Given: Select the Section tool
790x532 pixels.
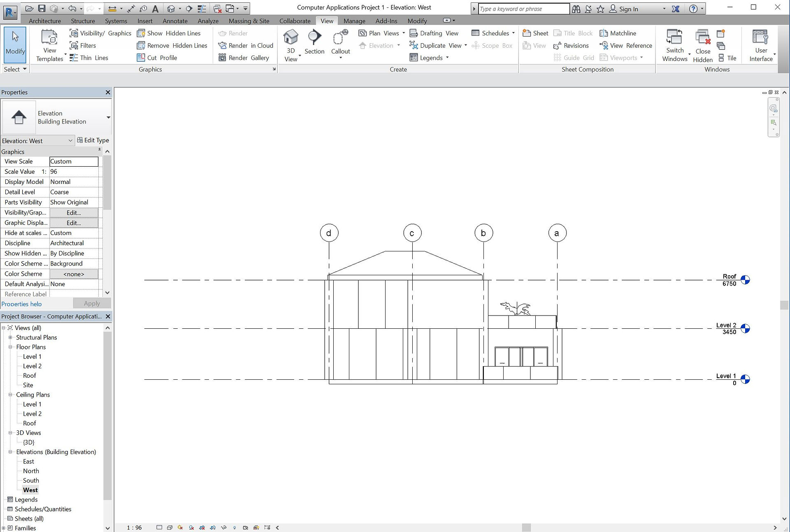Looking at the screenshot, I should [314, 42].
